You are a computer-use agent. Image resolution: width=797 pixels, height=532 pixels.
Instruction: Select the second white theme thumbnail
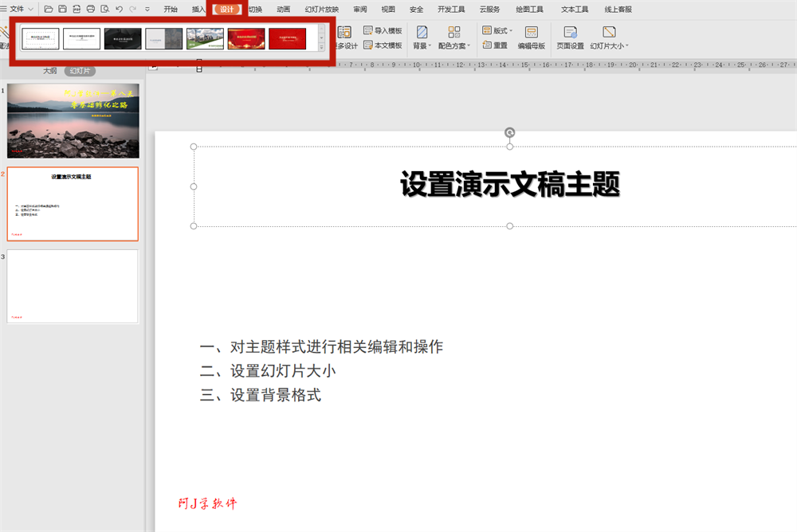(x=82, y=38)
